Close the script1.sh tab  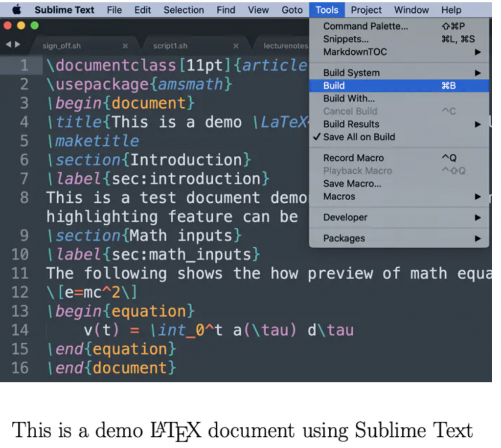click(236, 46)
